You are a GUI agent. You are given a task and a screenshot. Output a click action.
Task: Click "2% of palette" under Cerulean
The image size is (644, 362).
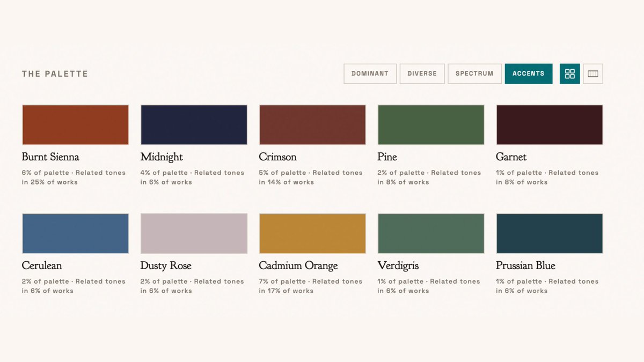click(x=46, y=282)
